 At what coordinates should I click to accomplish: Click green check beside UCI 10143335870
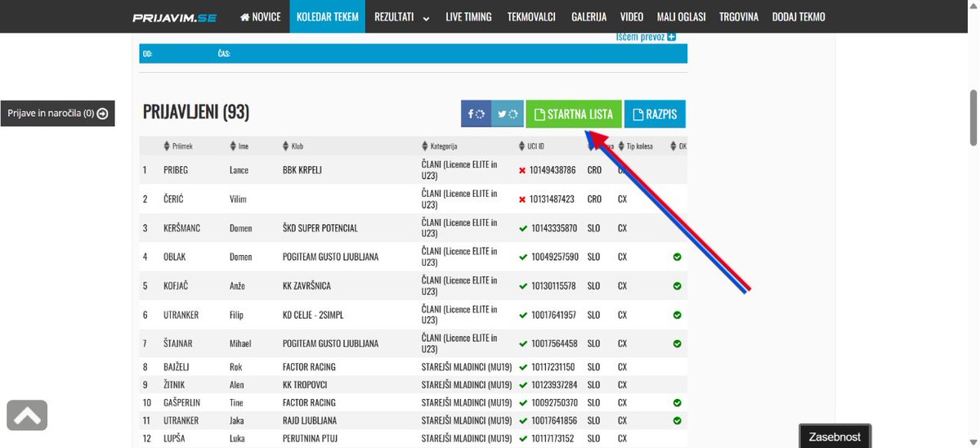(x=523, y=228)
